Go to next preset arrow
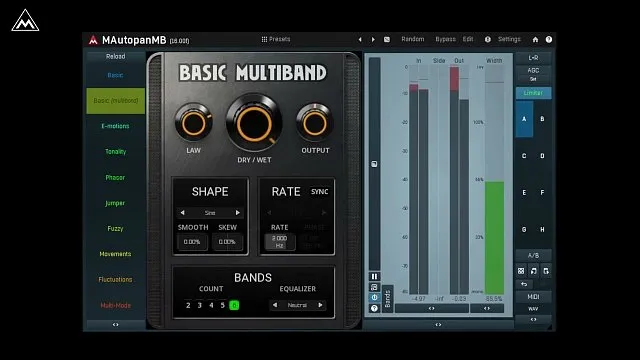This screenshot has height=360, width=640. pos(373,40)
